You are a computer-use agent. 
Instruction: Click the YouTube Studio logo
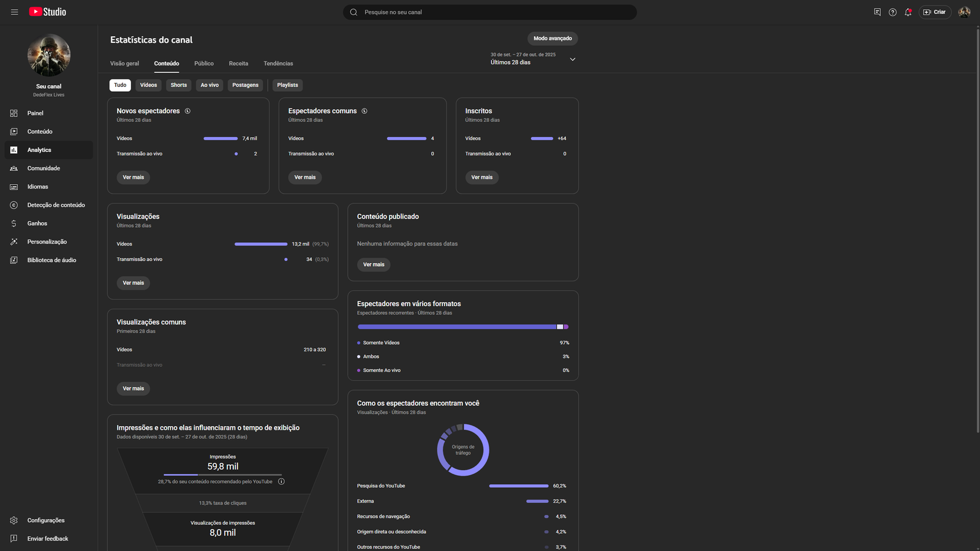[x=48, y=12]
